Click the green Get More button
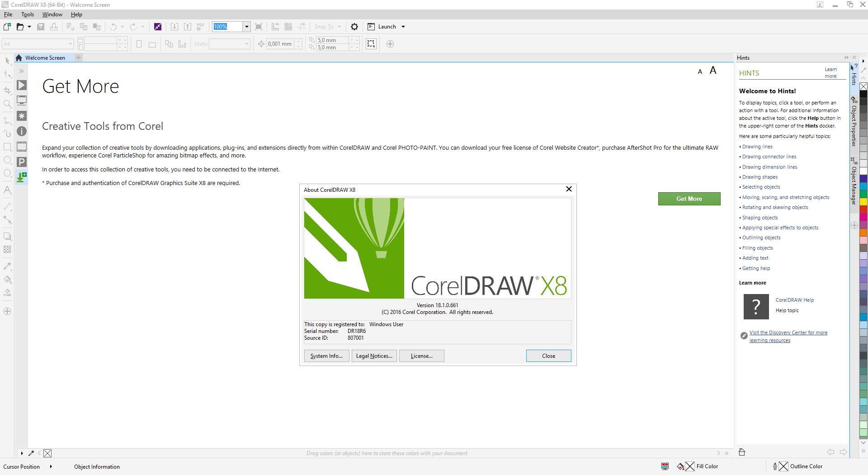Image resolution: width=868 pixels, height=475 pixels. pyautogui.click(x=689, y=199)
